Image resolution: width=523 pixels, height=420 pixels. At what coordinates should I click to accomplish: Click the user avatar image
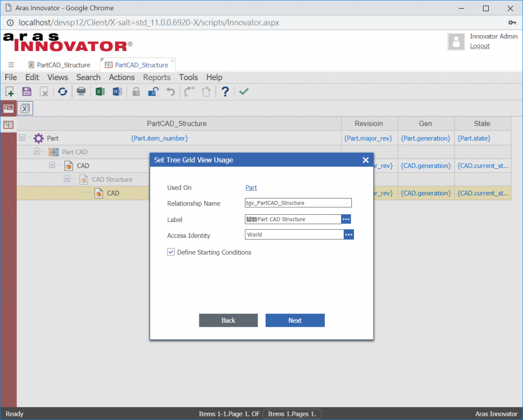[x=456, y=42]
